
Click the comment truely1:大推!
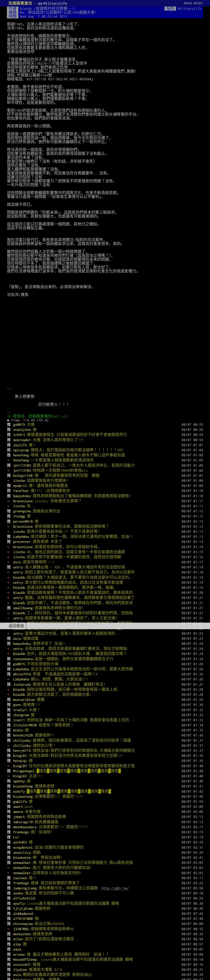point(105,710)
